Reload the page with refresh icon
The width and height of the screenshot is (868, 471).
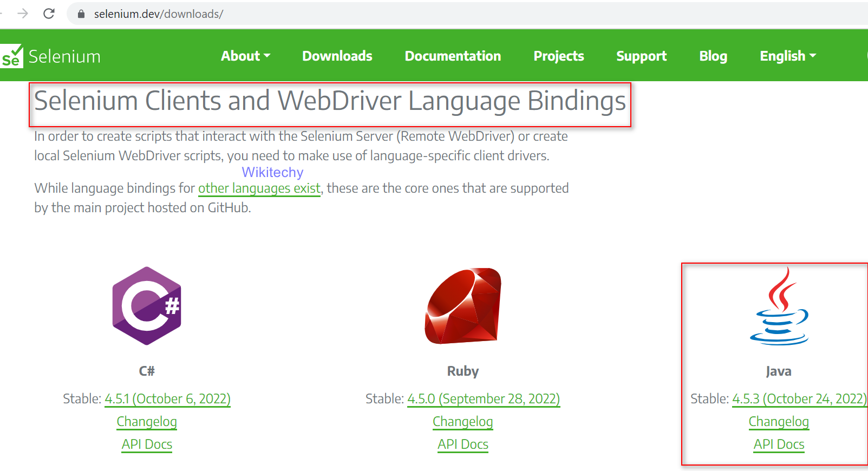[49, 14]
